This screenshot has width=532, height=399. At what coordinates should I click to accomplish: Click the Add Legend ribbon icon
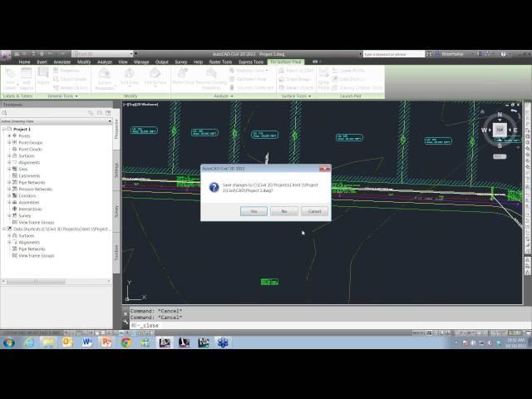pyautogui.click(x=26, y=79)
